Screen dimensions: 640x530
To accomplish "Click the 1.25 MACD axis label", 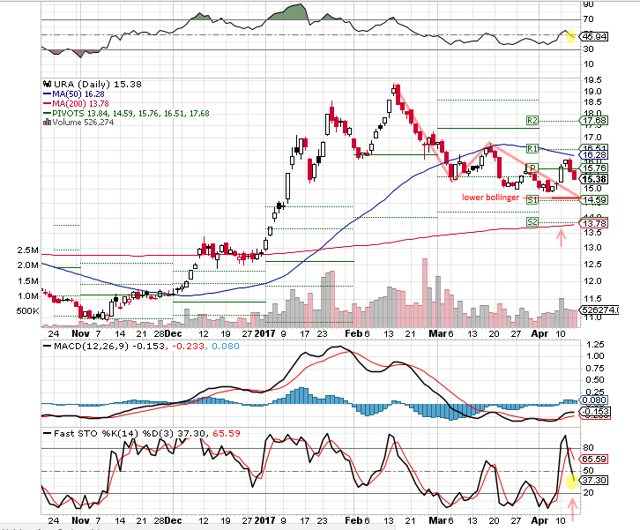I will click(x=595, y=345).
